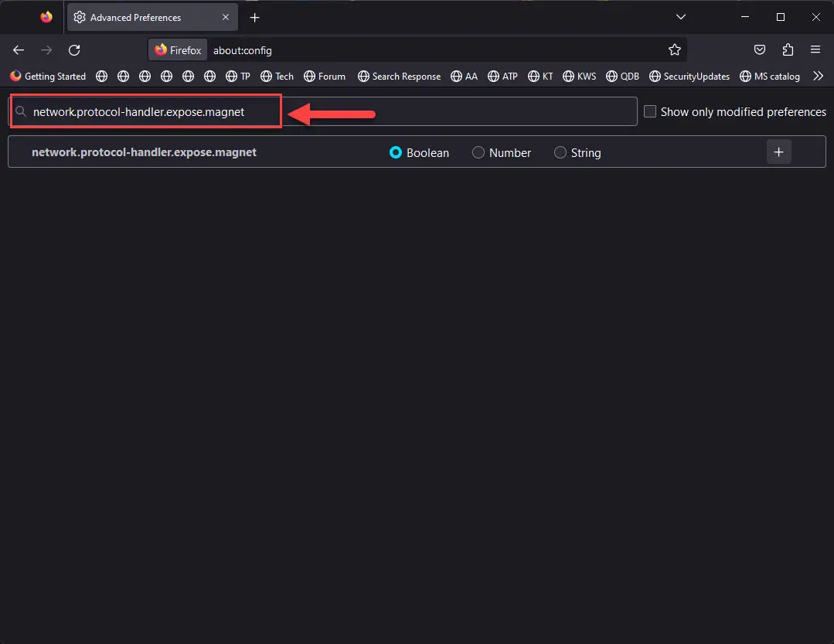Image resolution: width=834 pixels, height=644 pixels.
Task: Open the Tech bookmark
Action: (277, 76)
